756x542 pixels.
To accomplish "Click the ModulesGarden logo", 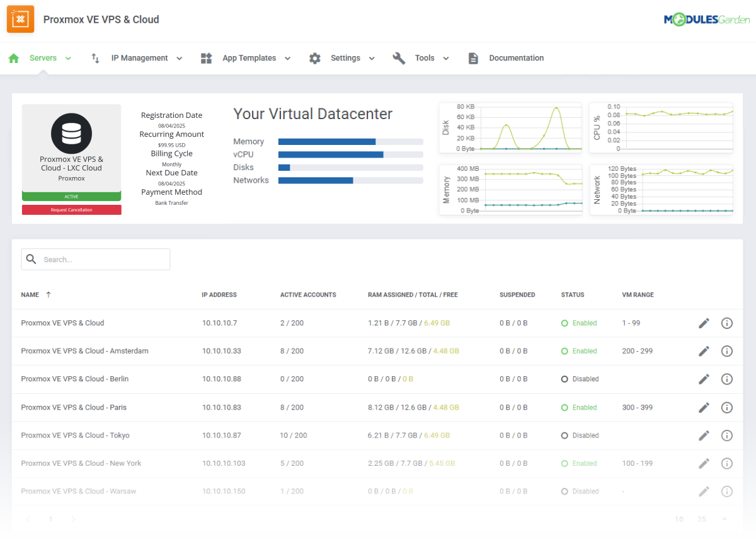I will tap(707, 20).
